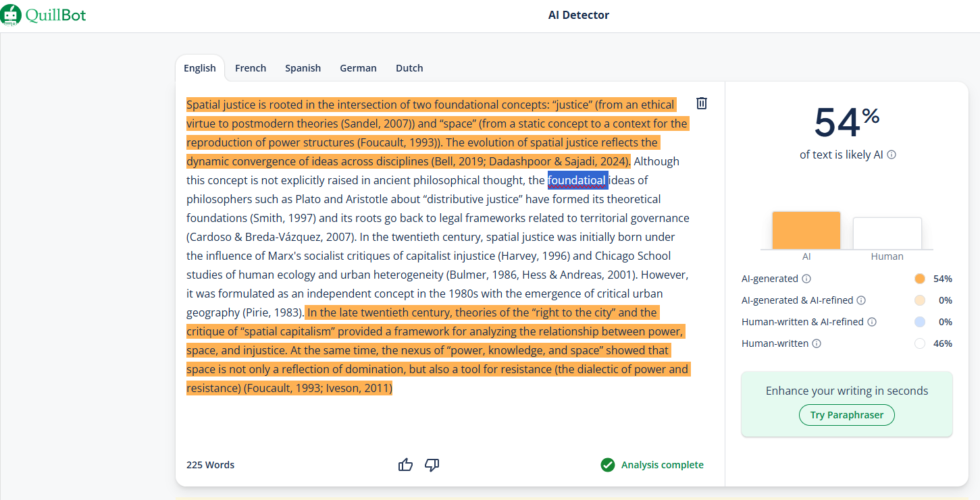Click the 'Human-written' legend label
Viewport: 980px width, 500px height.
coord(775,343)
